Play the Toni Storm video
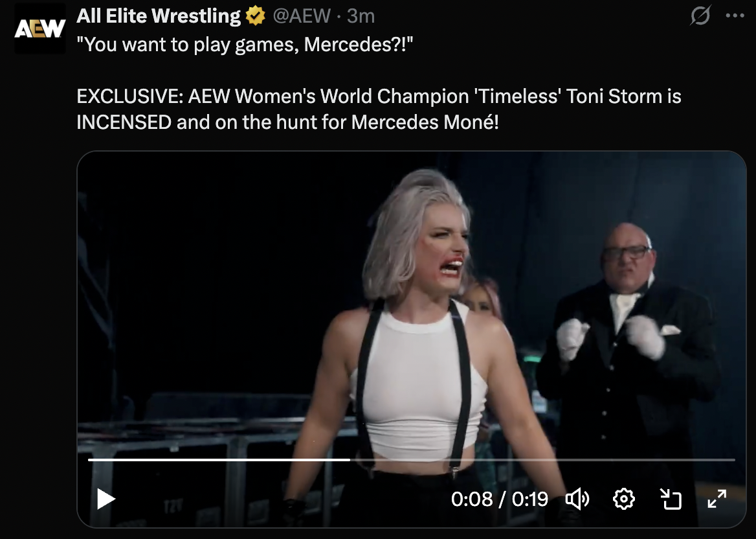The height and width of the screenshot is (539, 756). point(106,499)
